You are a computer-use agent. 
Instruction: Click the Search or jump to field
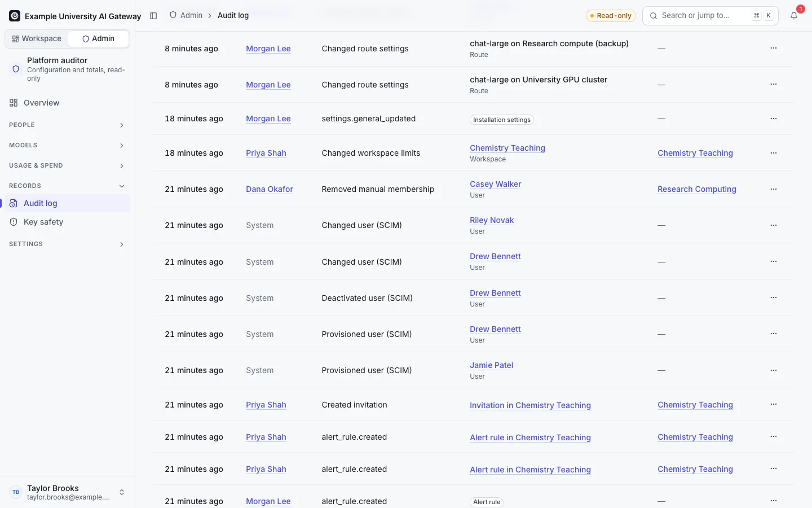[x=710, y=16]
